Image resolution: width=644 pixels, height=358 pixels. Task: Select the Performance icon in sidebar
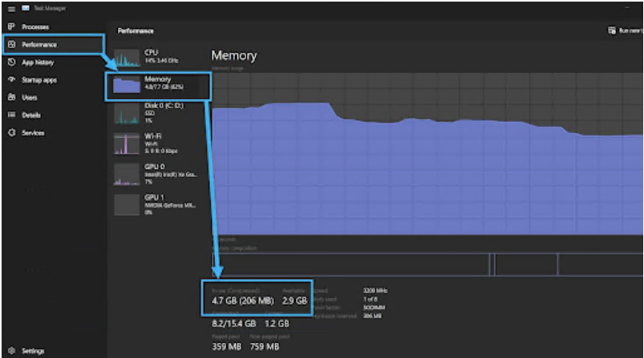point(11,44)
